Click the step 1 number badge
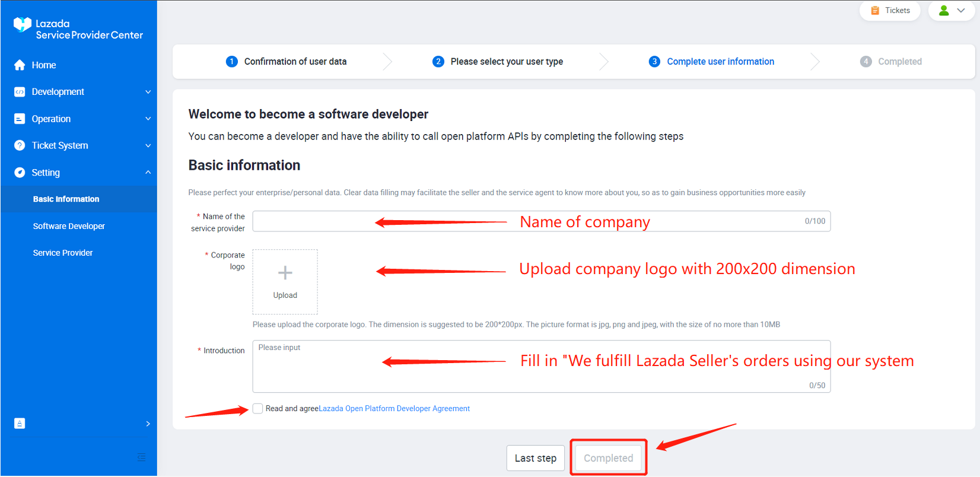The height and width of the screenshot is (477, 980). pos(232,62)
